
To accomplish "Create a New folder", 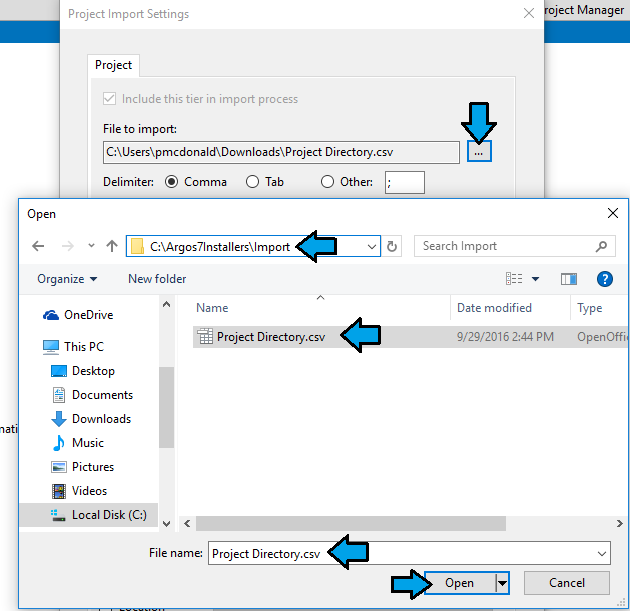I will (157, 279).
